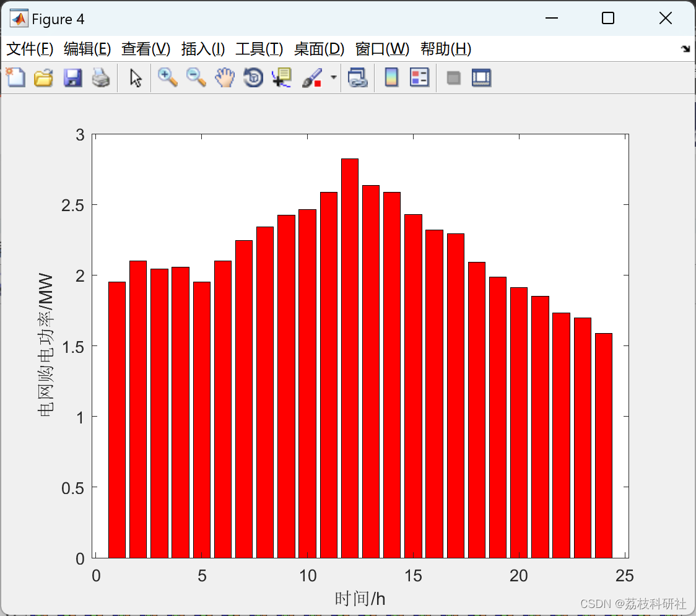Insert a Legend via toolbar icon

click(419, 77)
